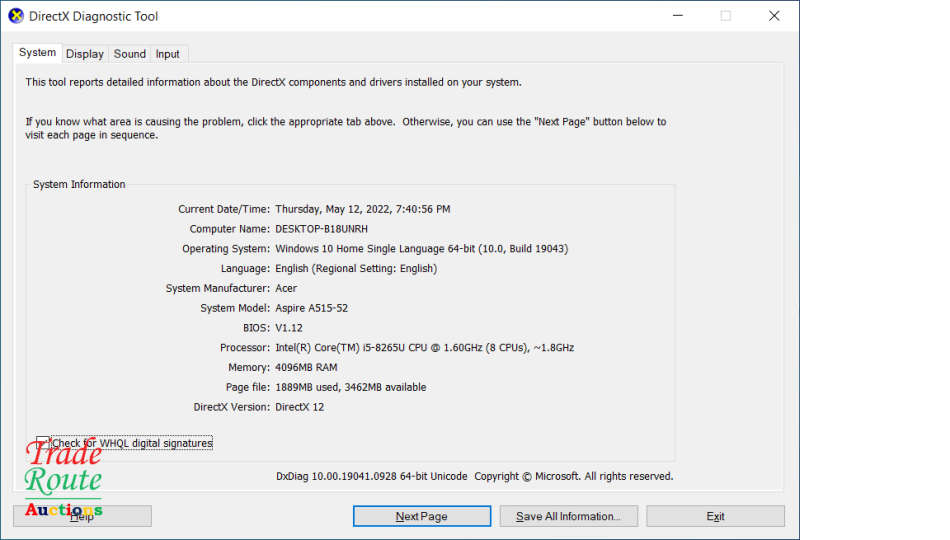Click the Processor value Intel Core i5-8265U
The width and height of the screenshot is (950, 540).
(424, 348)
